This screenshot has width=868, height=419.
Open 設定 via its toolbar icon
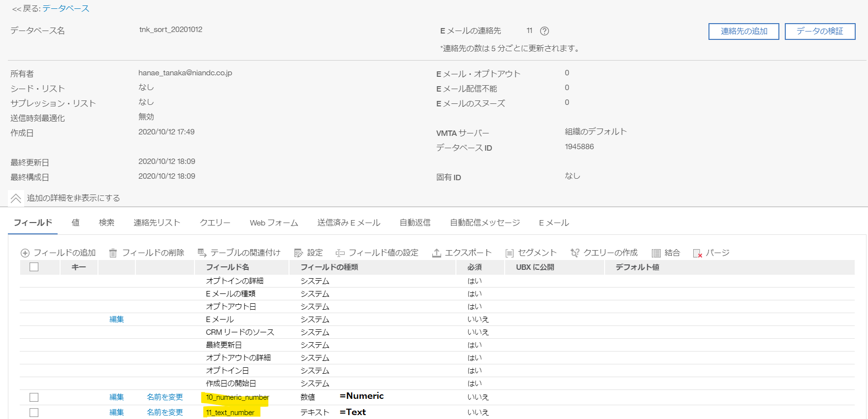point(298,253)
